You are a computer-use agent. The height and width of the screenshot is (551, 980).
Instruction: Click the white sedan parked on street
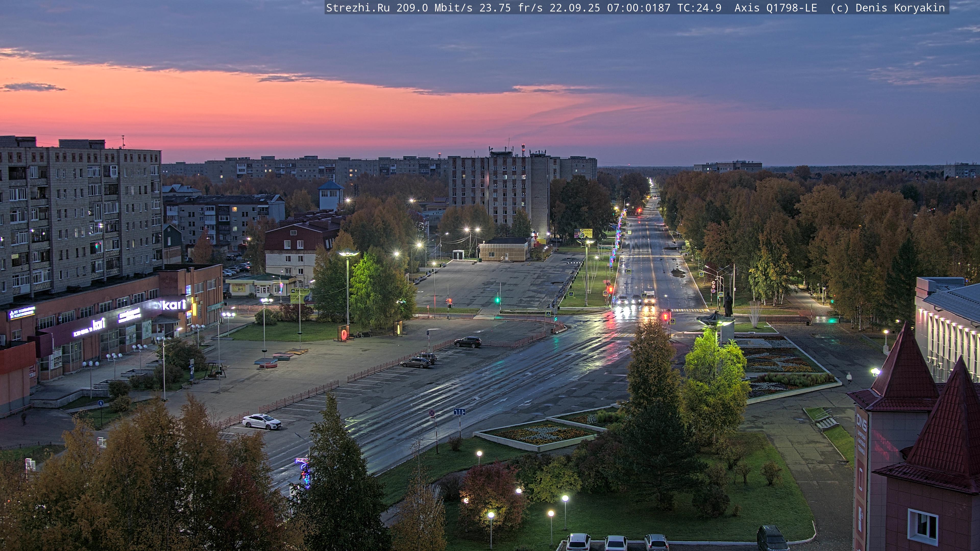(262, 421)
